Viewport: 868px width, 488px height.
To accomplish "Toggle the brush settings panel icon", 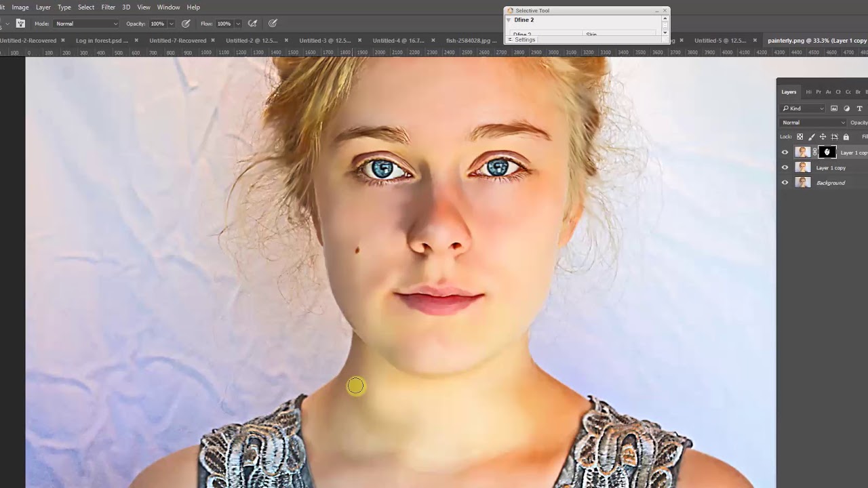I will [x=20, y=24].
